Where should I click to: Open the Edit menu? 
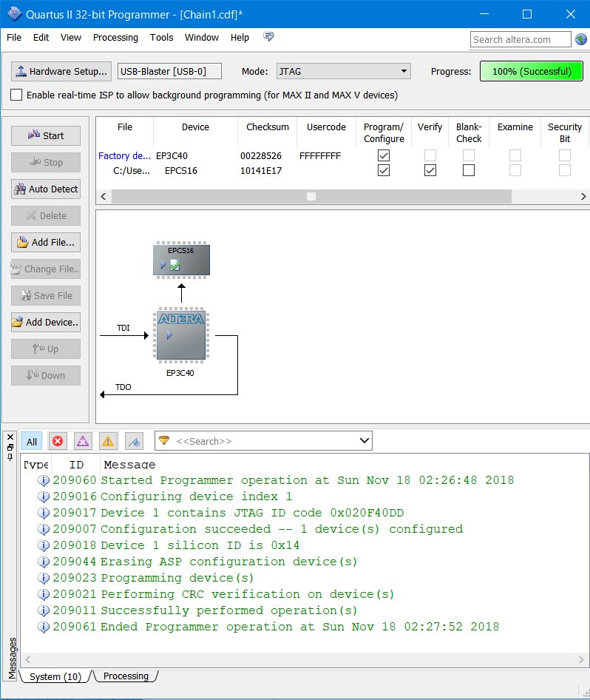[x=41, y=38]
